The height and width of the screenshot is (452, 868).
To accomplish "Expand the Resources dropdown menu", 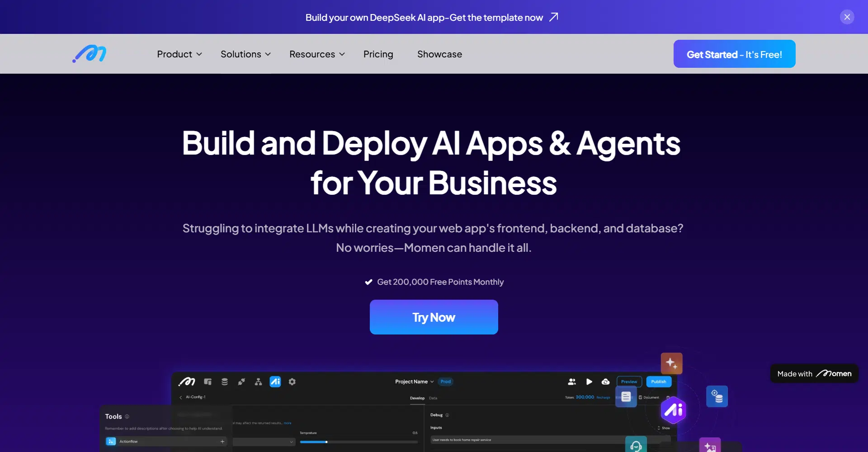I will click(x=317, y=54).
